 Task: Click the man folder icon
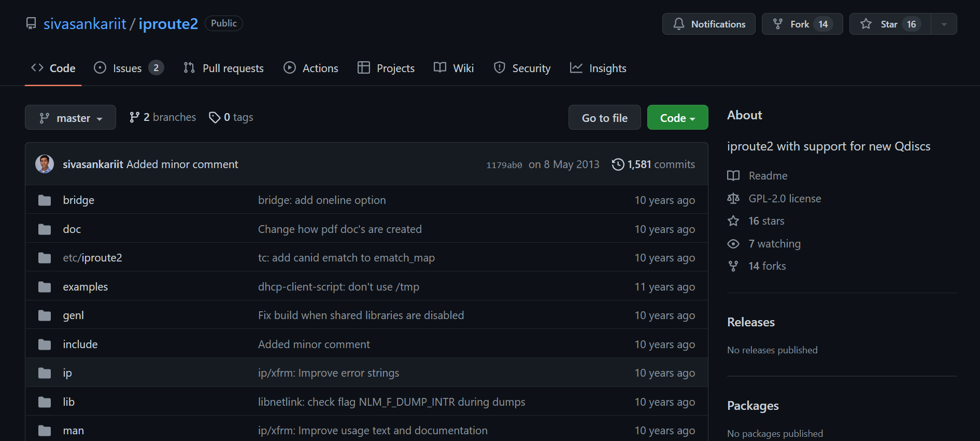click(x=45, y=431)
